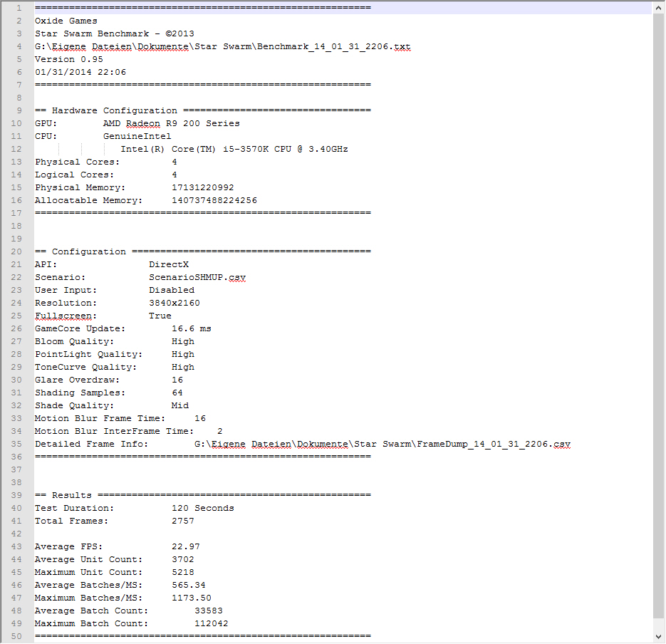Click the Benchmark_14_01_31_2206.txt path line
Screen dimensions: 666x644
tap(222, 47)
